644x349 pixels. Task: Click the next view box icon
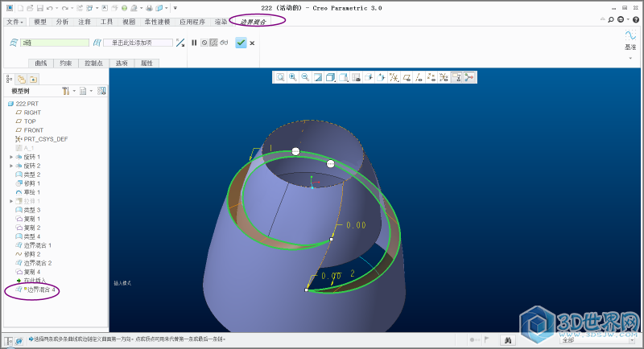381,77
